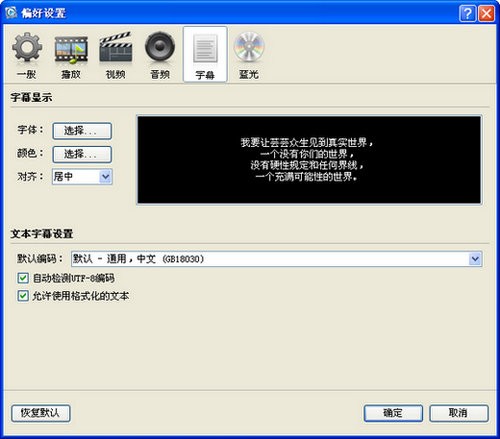
Task: Click the arrow of the encoding combo box
Action: (475, 259)
